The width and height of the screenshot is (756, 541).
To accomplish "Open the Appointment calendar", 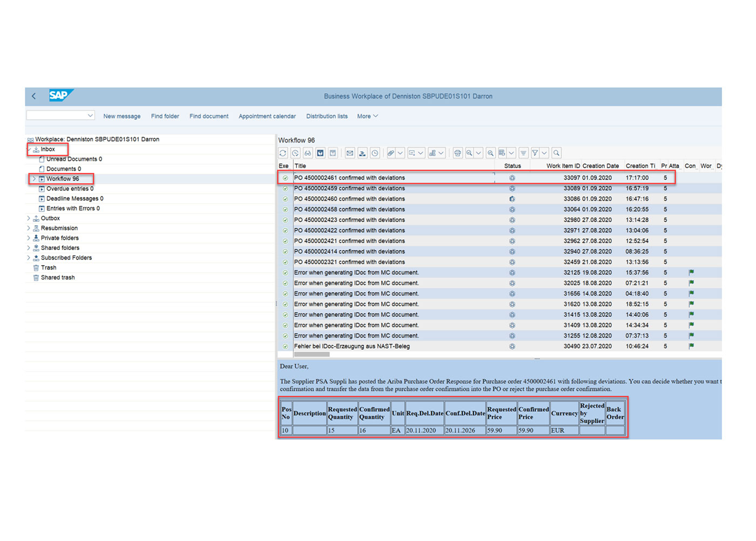I will (x=267, y=116).
